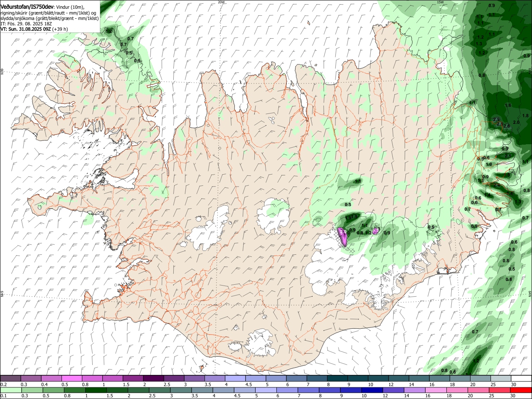This screenshot has height=399, width=532.
Task: Click the "1.6" precipitation value off northeast coast
Action: point(508,106)
